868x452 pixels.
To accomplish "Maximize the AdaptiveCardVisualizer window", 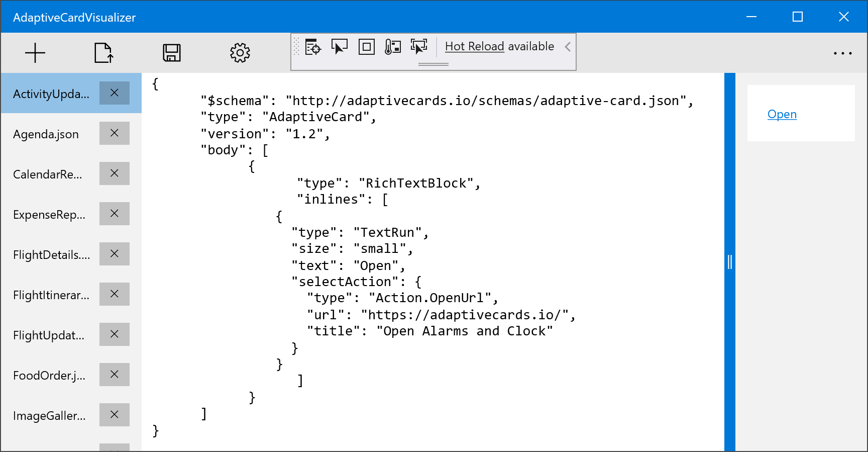I will coord(798,17).
